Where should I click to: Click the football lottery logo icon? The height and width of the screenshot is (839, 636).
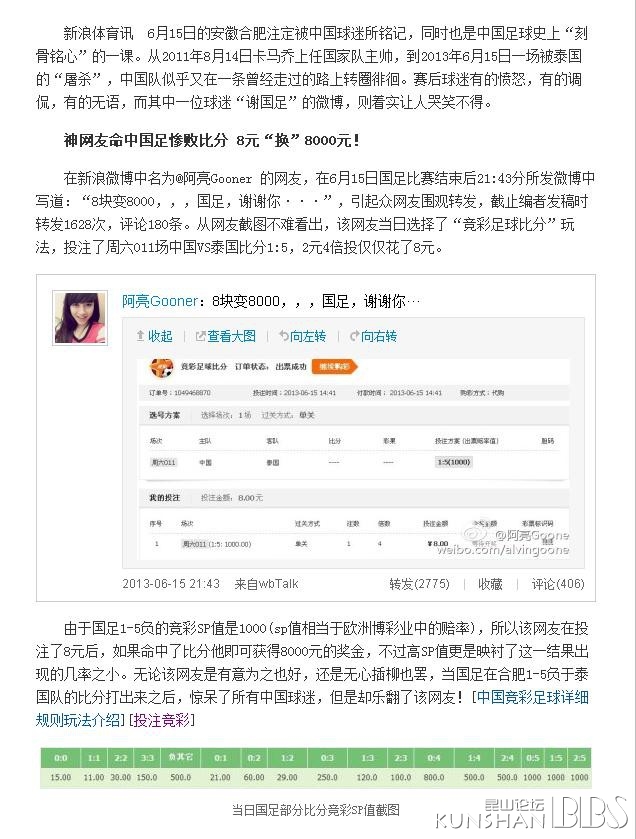click(x=162, y=367)
